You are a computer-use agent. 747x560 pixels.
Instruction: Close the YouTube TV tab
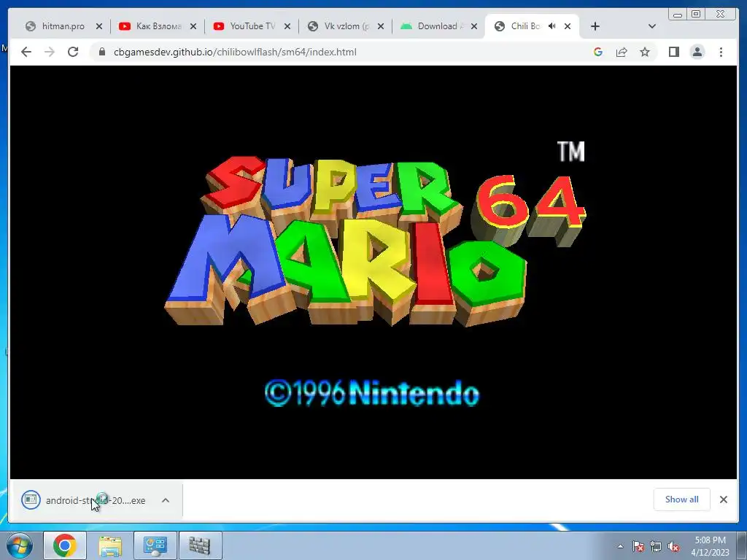click(x=287, y=26)
